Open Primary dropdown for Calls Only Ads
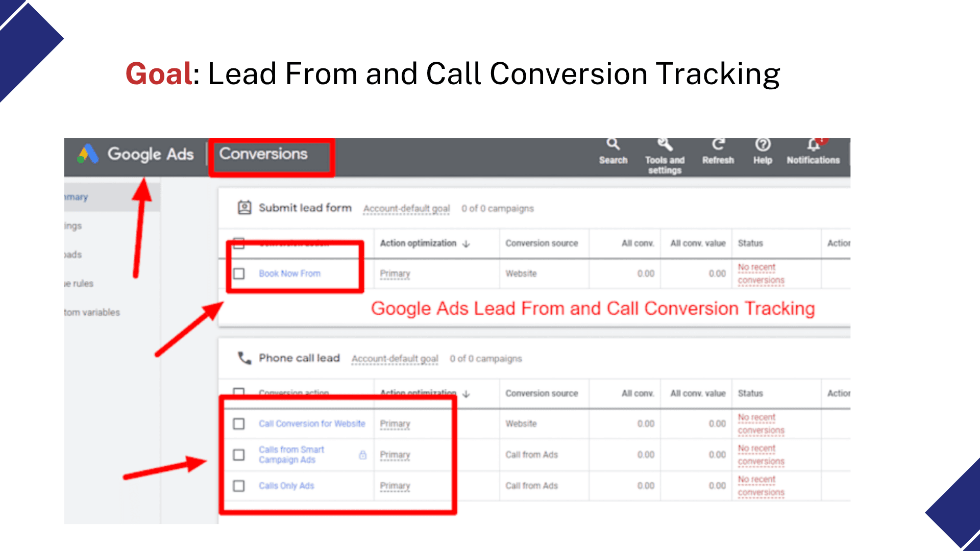980x551 pixels. click(x=395, y=486)
